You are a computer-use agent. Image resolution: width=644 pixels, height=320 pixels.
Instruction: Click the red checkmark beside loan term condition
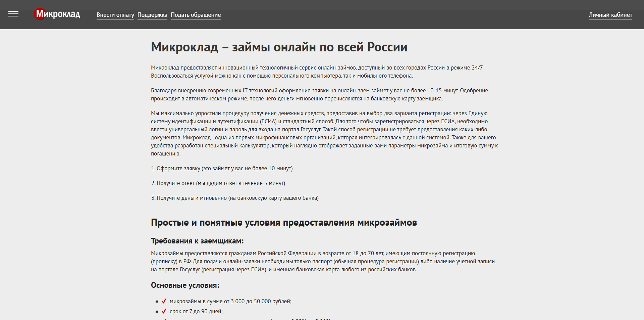pyautogui.click(x=164, y=311)
